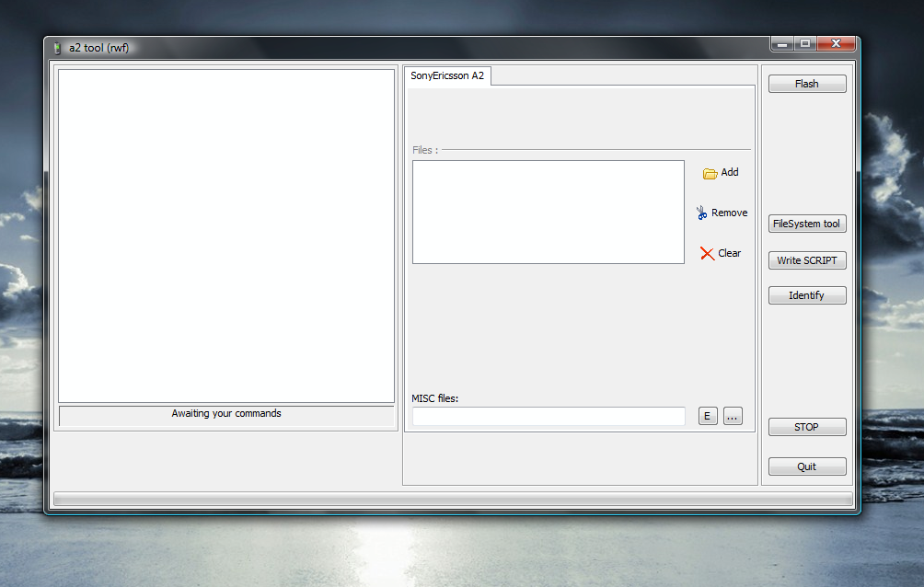
Task: Switch to the SonyEricsson A2 tab
Action: coord(447,76)
